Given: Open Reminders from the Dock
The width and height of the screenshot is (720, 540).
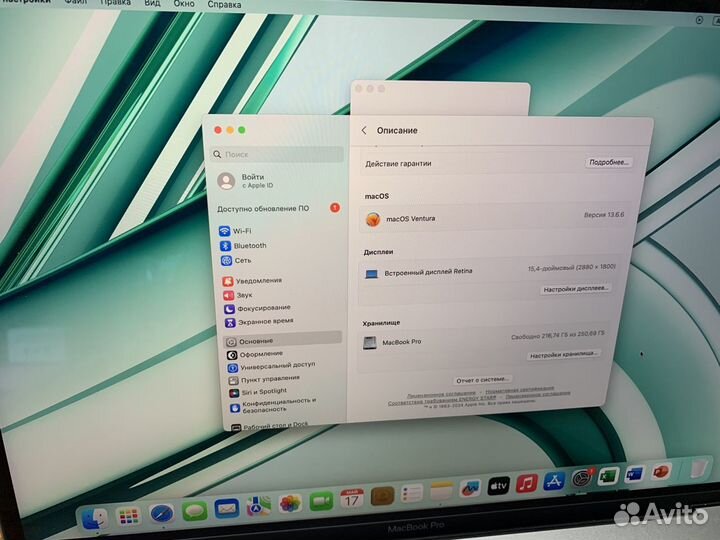Looking at the screenshot, I should [x=412, y=494].
